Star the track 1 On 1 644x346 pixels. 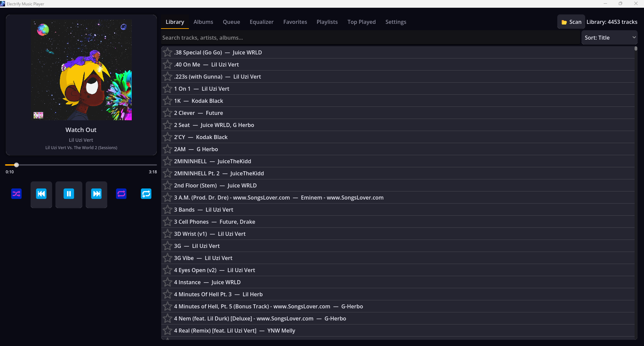coord(167,89)
